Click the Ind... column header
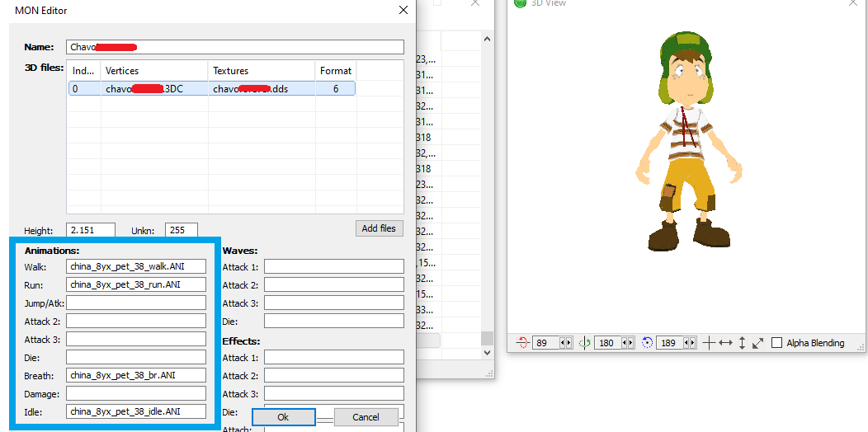Screen dimensions: 868x432 point(83,71)
